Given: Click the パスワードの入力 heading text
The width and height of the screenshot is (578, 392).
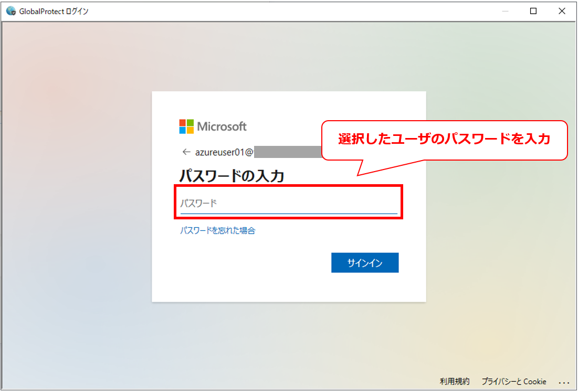Looking at the screenshot, I should pos(232,176).
